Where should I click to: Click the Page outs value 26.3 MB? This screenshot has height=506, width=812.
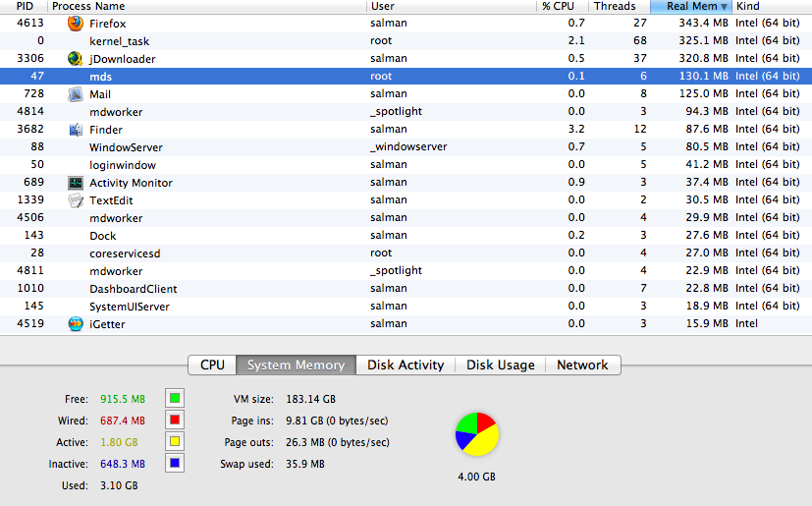pyautogui.click(x=338, y=443)
